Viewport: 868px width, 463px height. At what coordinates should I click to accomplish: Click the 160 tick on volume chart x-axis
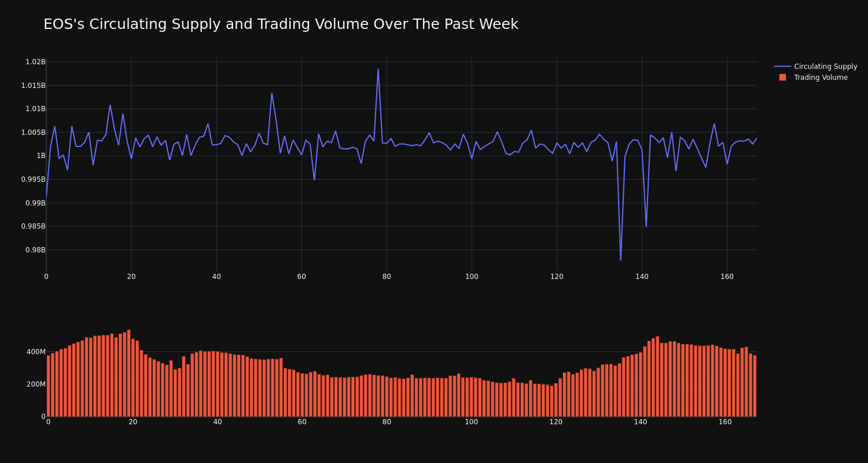725,422
